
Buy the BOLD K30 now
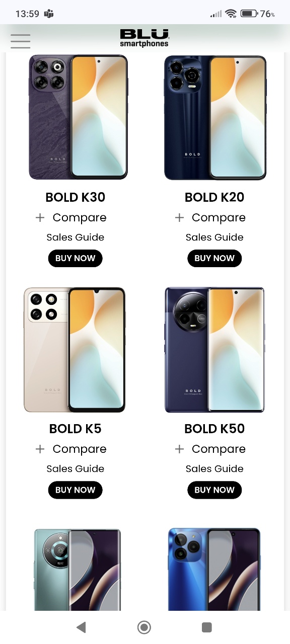click(x=76, y=258)
